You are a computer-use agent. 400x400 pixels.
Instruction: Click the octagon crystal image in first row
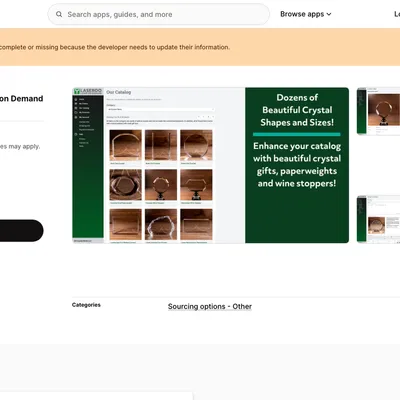pyautogui.click(x=196, y=145)
